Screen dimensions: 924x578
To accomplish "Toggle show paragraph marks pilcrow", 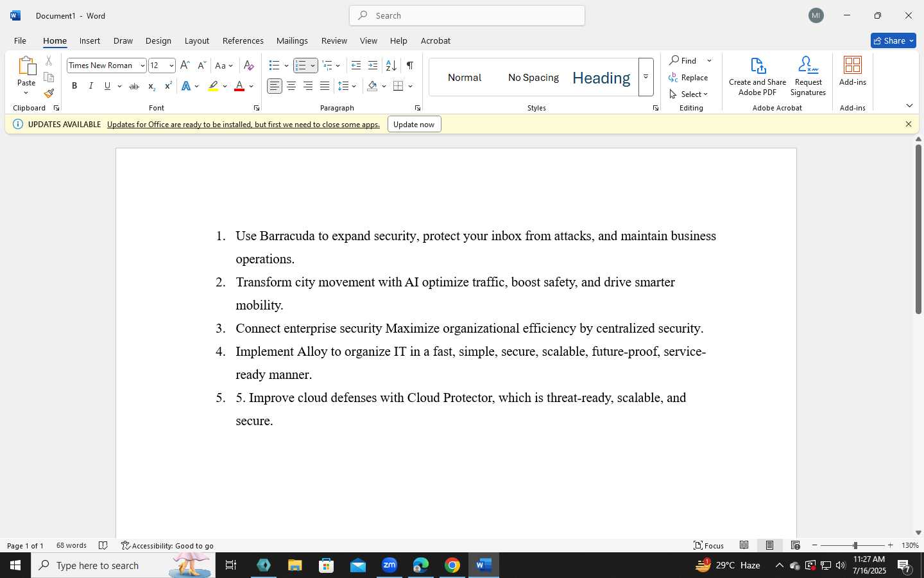I will pyautogui.click(x=410, y=66).
